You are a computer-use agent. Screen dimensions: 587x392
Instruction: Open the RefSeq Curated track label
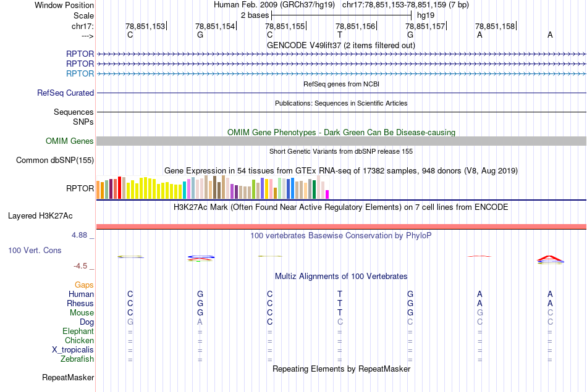pos(65,93)
